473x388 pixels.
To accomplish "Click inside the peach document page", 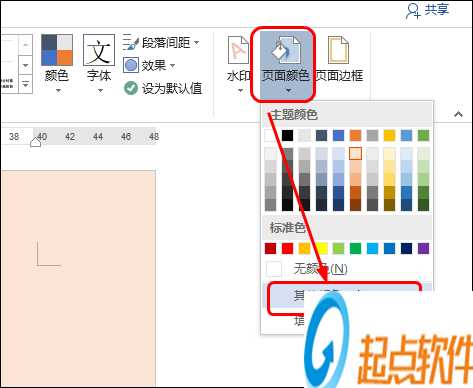I will pyautogui.click(x=78, y=278).
